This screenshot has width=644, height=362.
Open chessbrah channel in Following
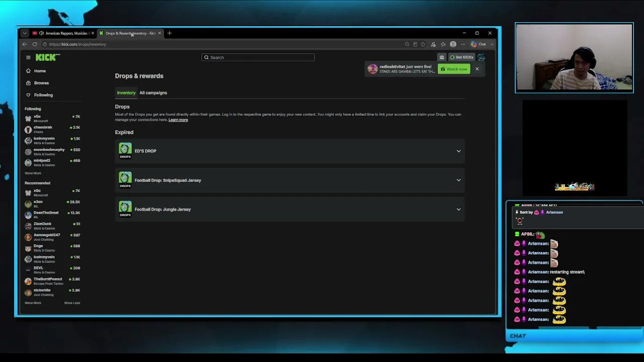[x=53, y=129]
